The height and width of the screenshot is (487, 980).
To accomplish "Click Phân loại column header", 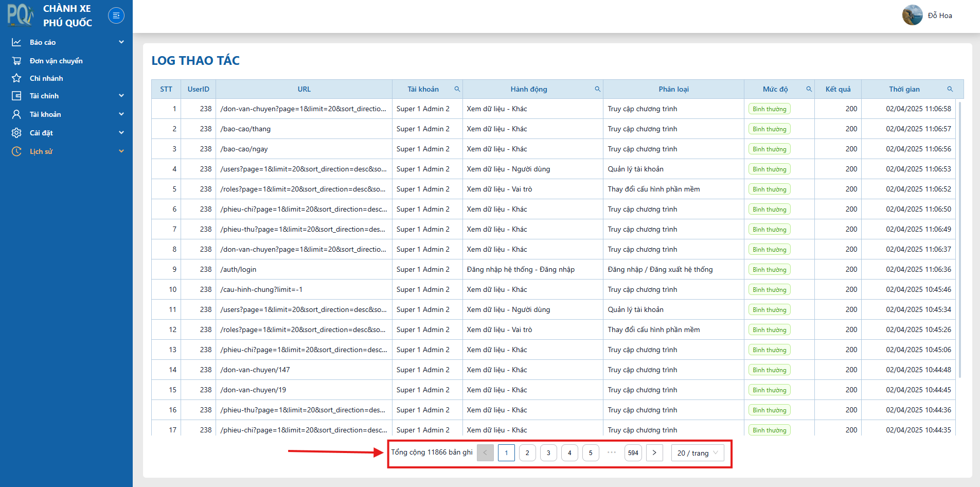I will coord(674,89).
